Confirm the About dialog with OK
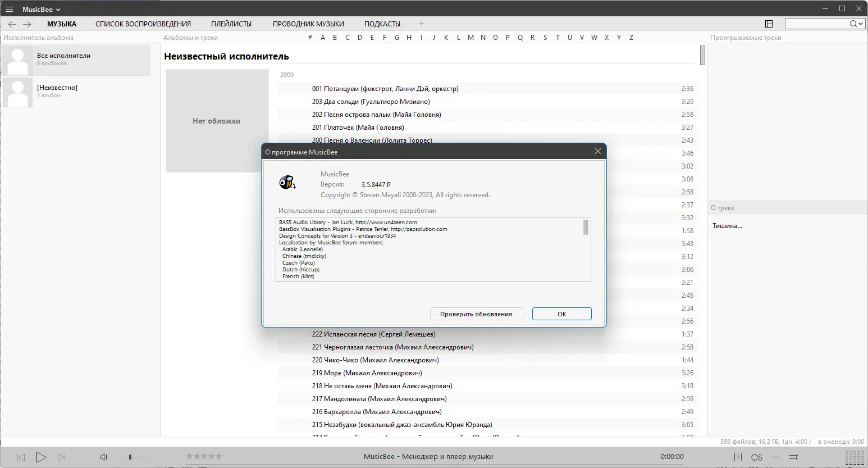Viewport: 868px width, 468px height. pyautogui.click(x=562, y=314)
